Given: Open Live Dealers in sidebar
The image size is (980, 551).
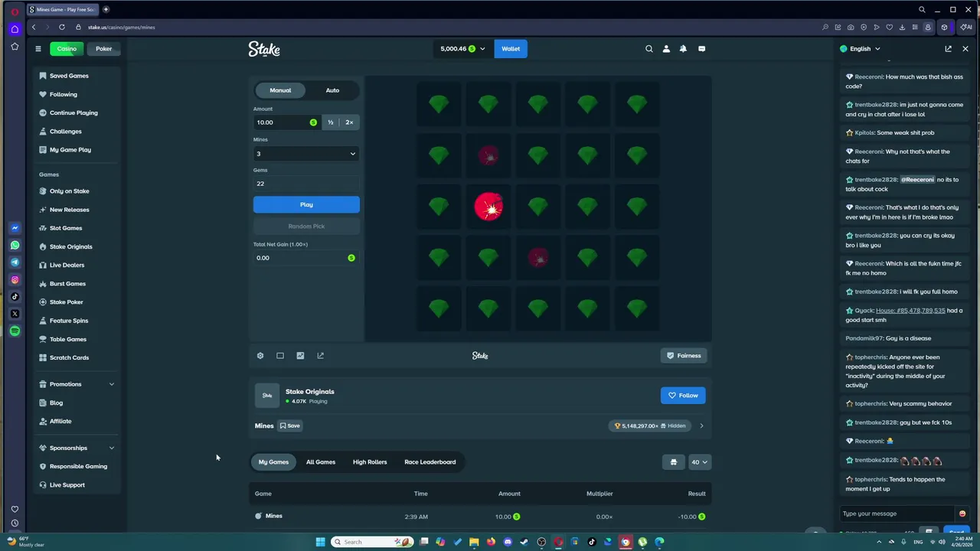Looking at the screenshot, I should point(67,265).
